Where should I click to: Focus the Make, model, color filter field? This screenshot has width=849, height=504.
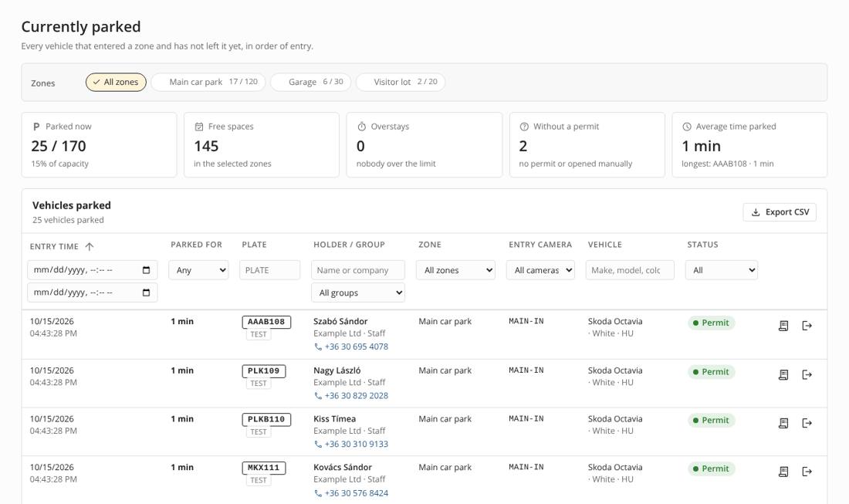pyautogui.click(x=630, y=270)
